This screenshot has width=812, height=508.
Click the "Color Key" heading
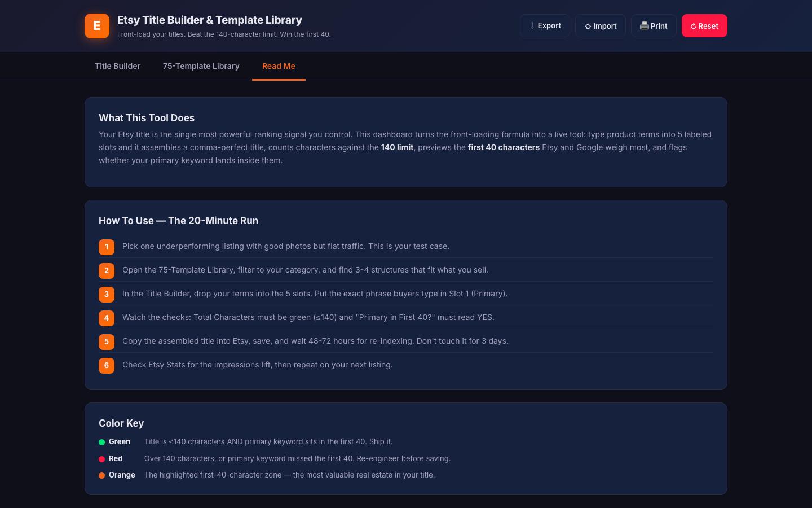(121, 423)
